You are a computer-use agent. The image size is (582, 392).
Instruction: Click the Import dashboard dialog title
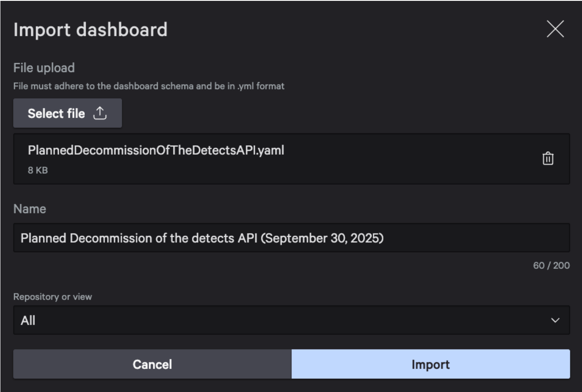[x=90, y=30]
